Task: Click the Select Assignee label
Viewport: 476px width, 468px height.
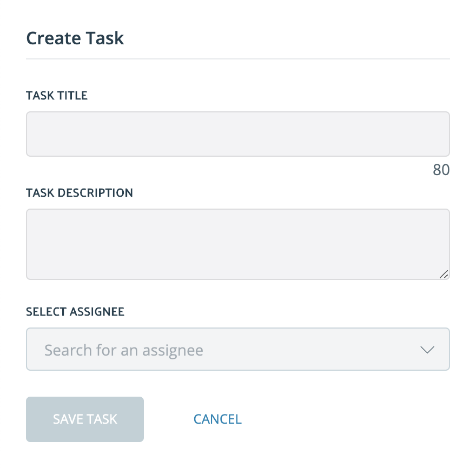Action: tap(75, 312)
